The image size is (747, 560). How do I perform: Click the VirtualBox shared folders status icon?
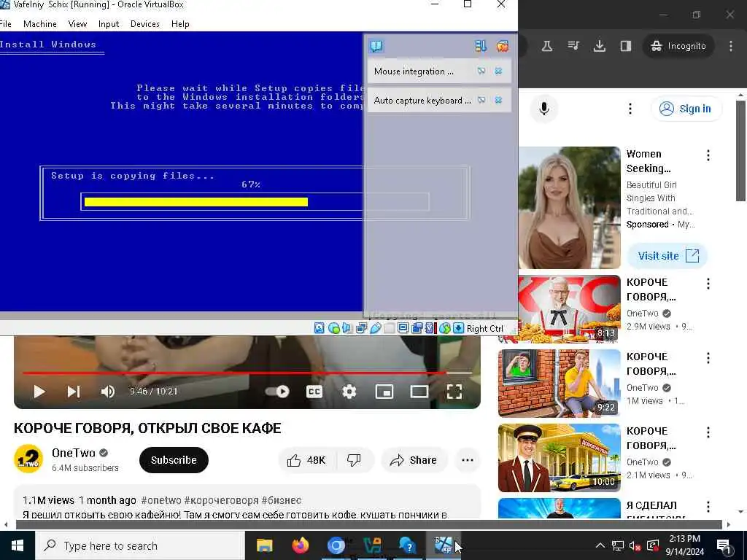point(390,328)
